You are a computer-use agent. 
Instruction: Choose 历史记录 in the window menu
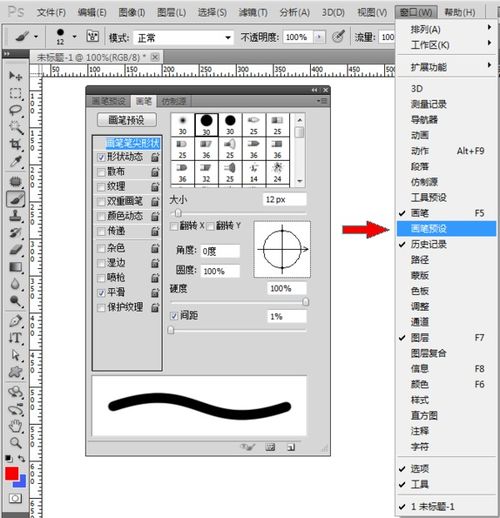coord(447,244)
